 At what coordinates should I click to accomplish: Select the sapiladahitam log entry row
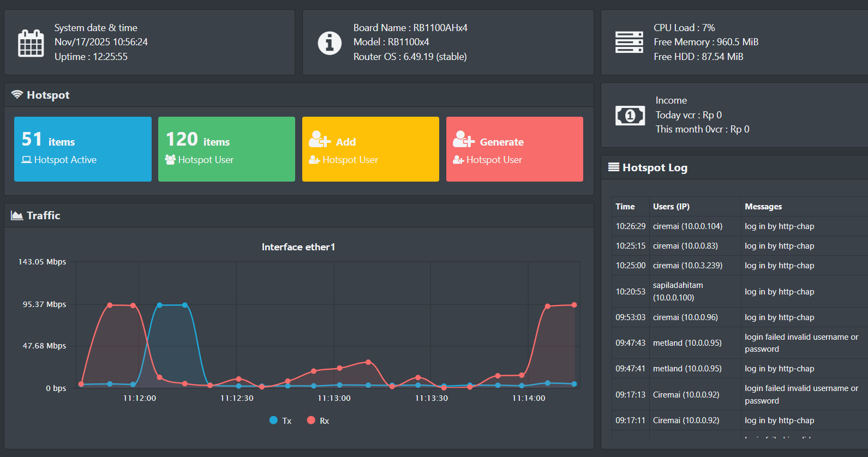[737, 291]
